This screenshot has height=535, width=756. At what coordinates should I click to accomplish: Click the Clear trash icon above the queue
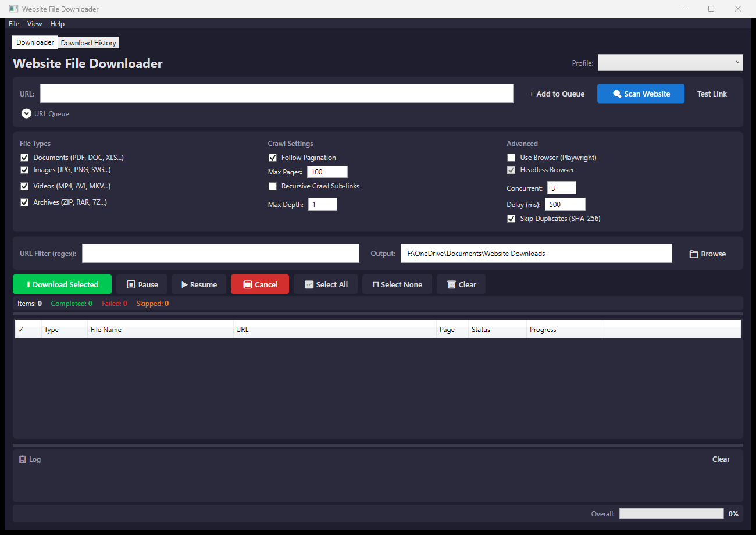[x=452, y=284]
